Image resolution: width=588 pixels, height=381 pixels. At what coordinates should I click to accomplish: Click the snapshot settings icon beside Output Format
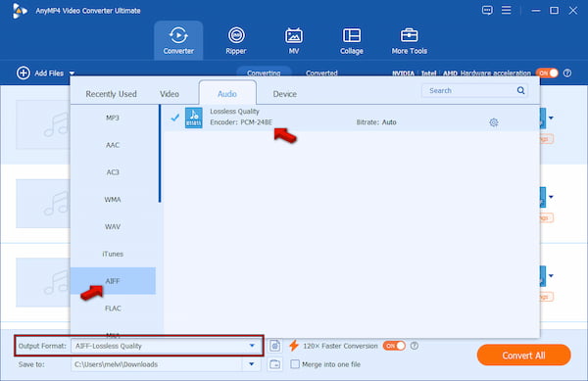tap(274, 346)
